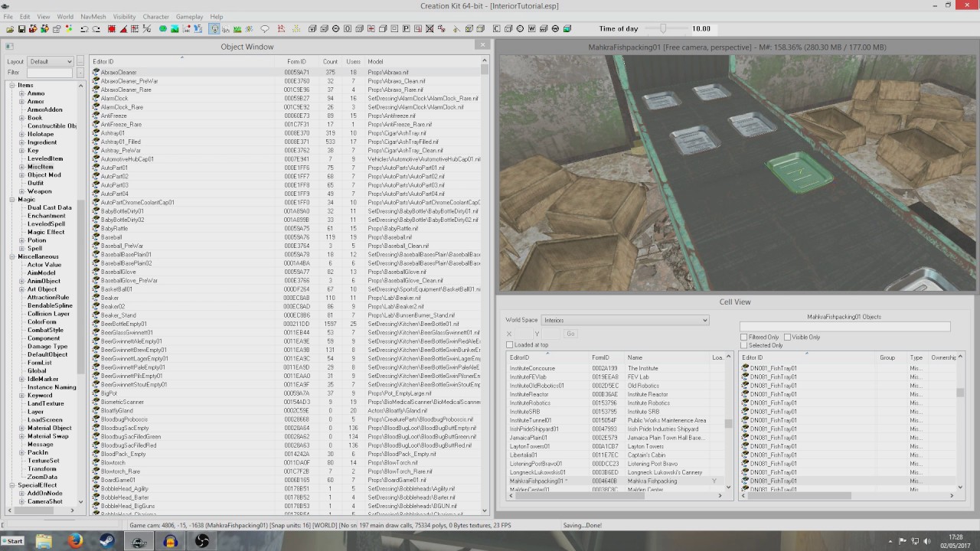Click the boxed zero toolbar icon

348,29
